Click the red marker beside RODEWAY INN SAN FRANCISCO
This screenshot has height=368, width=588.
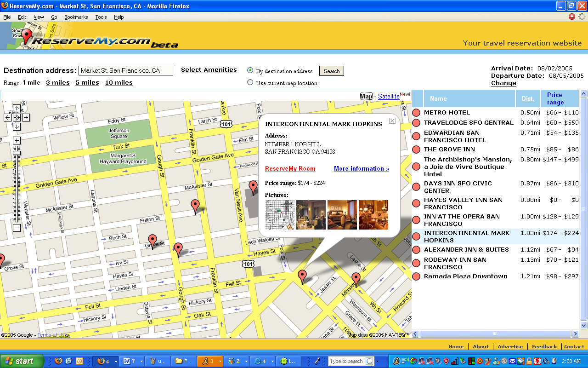(x=416, y=263)
